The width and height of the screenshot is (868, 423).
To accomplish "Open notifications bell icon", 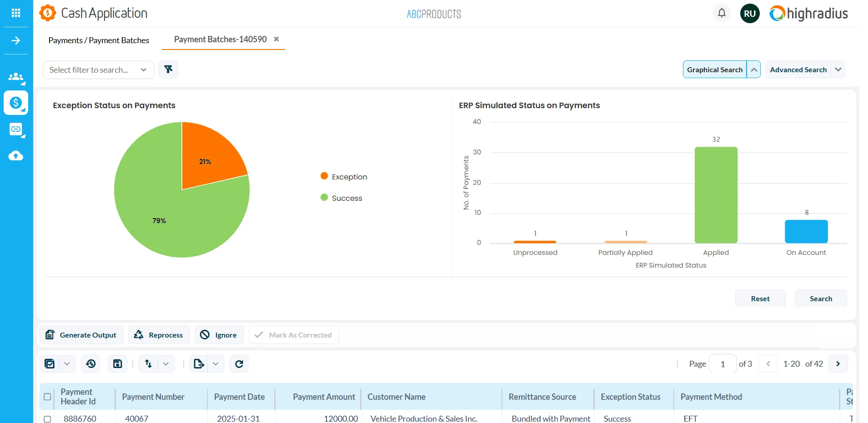I will [722, 13].
